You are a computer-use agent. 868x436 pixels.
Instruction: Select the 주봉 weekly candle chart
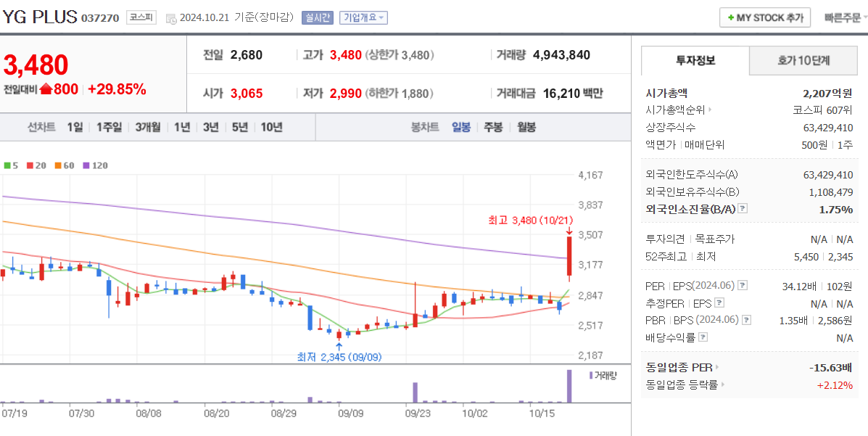pyautogui.click(x=493, y=128)
